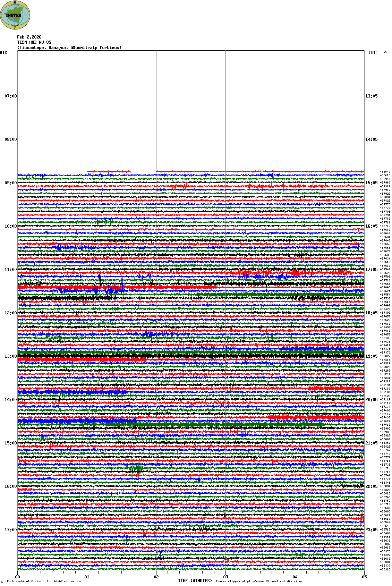Select the 17:00 local time label
Viewport: 392px width, 586px height.
click(10, 530)
